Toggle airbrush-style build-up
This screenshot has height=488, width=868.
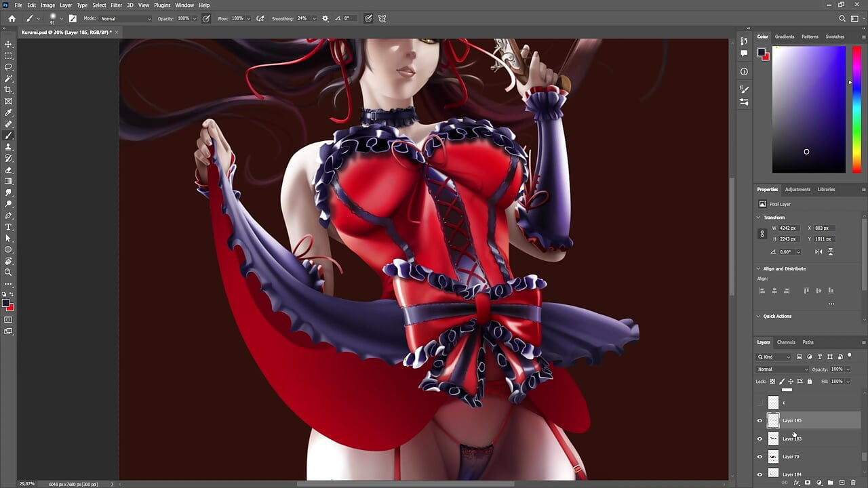[x=260, y=18]
